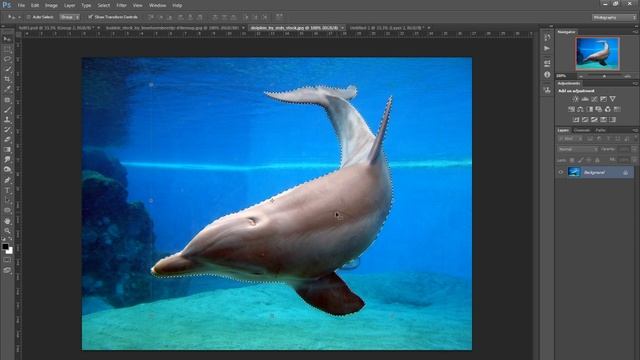This screenshot has height=360, width=640.
Task: Select the Clone Stamp tool
Action: 7,120
